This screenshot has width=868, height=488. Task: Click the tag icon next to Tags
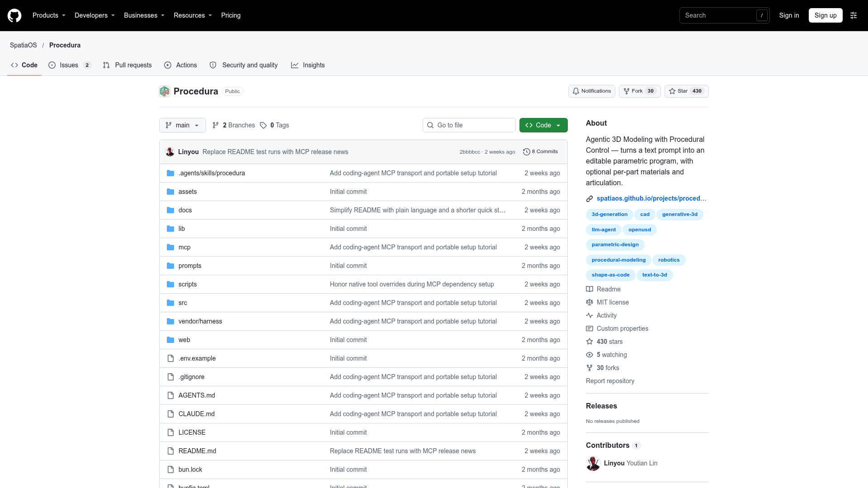click(x=263, y=125)
